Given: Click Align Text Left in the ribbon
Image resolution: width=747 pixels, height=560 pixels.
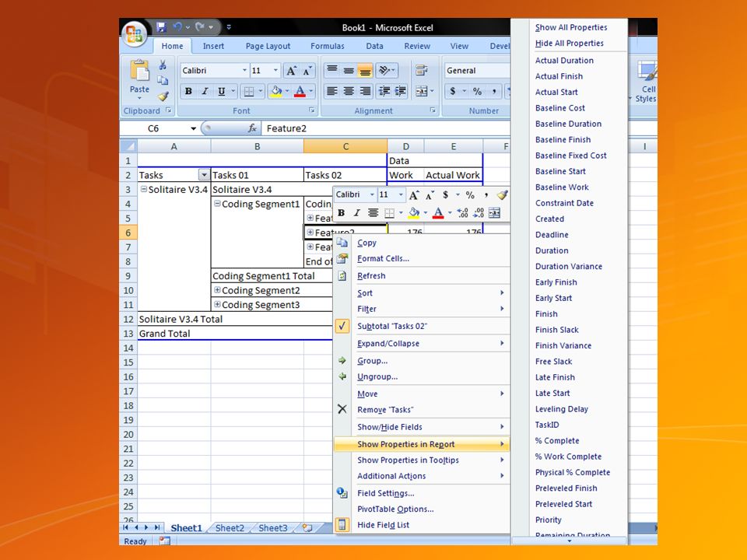Looking at the screenshot, I should click(332, 91).
